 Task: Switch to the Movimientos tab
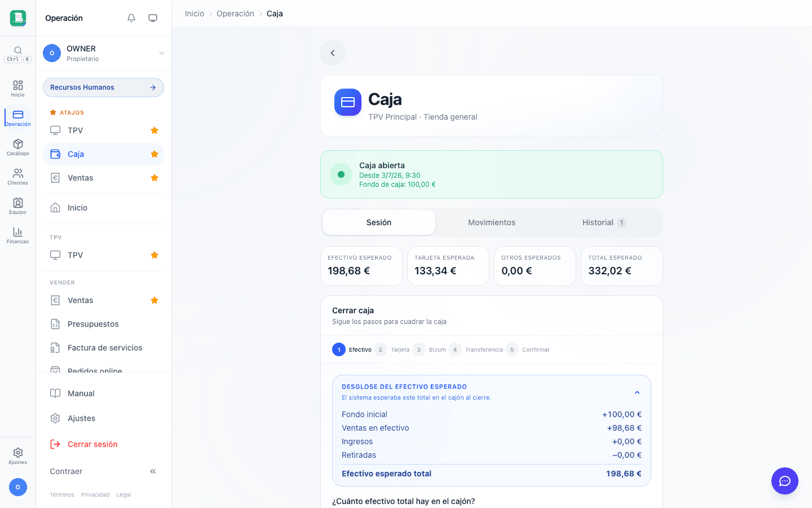[492, 222]
